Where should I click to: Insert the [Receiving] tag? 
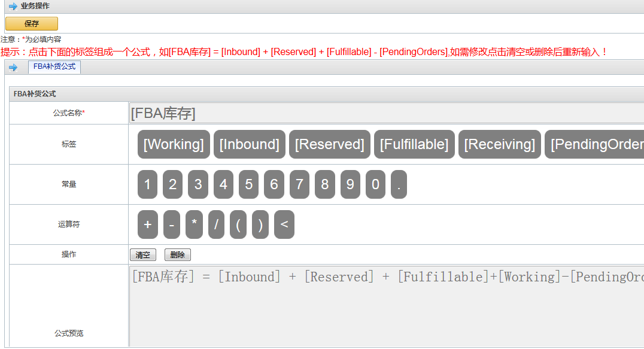click(499, 144)
